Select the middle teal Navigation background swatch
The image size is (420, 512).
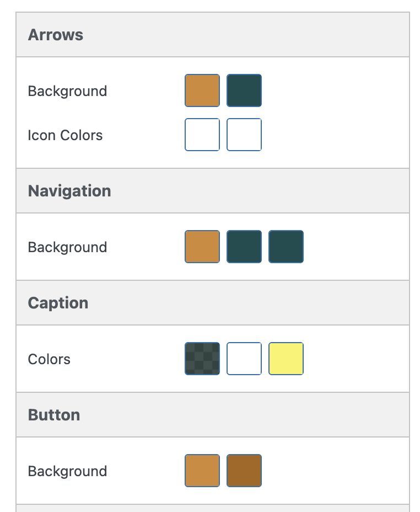pyautogui.click(x=244, y=247)
